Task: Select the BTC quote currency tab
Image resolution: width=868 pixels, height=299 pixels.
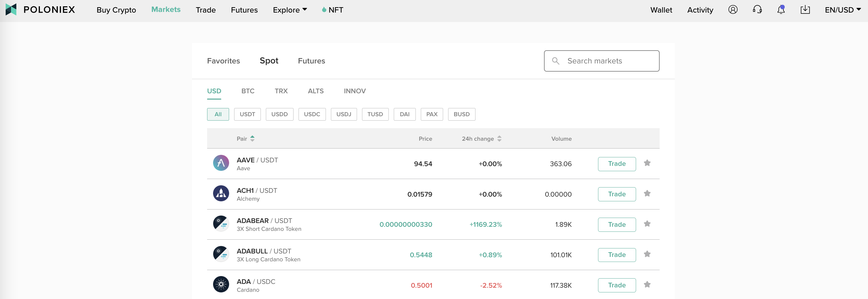Action: [x=248, y=91]
